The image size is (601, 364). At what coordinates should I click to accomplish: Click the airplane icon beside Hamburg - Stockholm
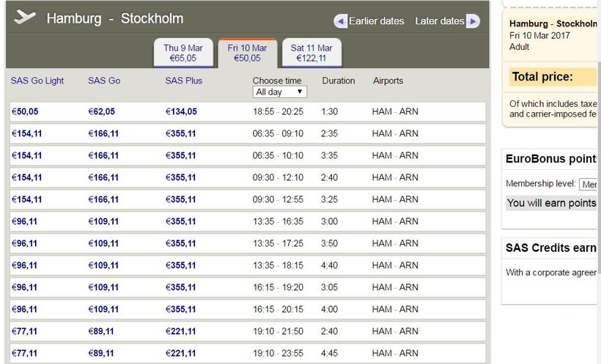pyautogui.click(x=25, y=18)
